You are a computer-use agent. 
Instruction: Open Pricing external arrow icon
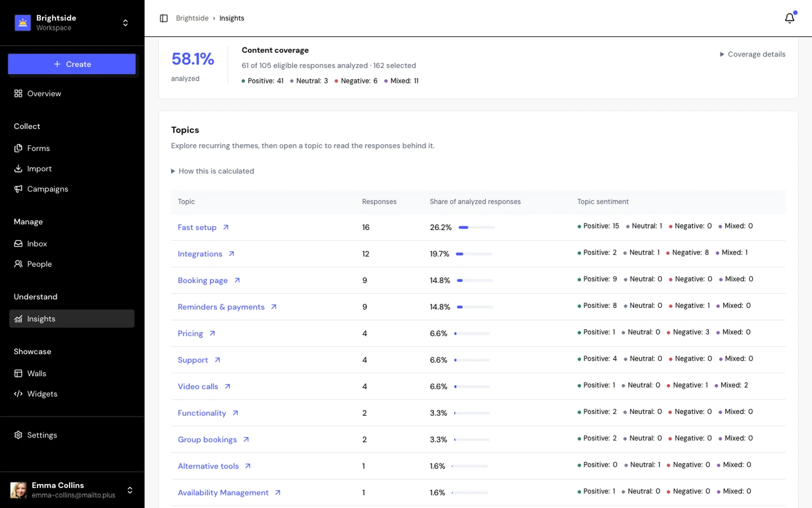click(x=213, y=334)
